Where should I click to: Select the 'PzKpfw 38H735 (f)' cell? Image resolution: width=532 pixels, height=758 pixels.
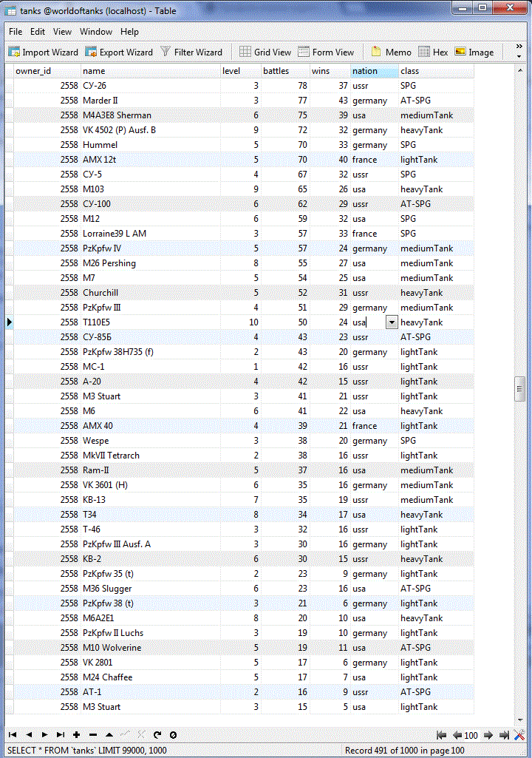coord(150,352)
